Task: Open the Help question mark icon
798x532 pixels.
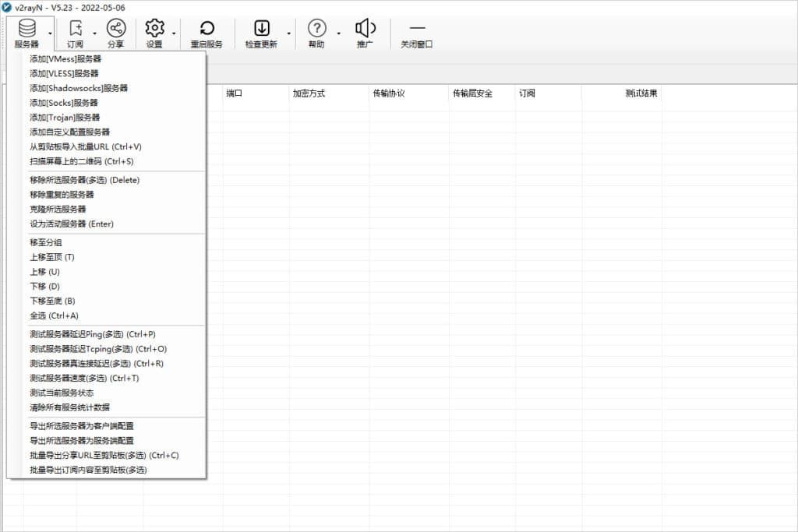Action: [316, 29]
